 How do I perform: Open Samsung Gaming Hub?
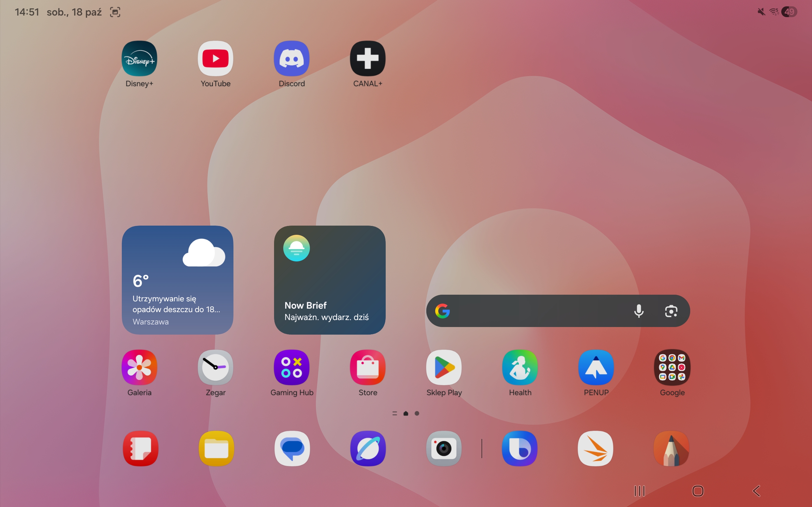(x=291, y=368)
